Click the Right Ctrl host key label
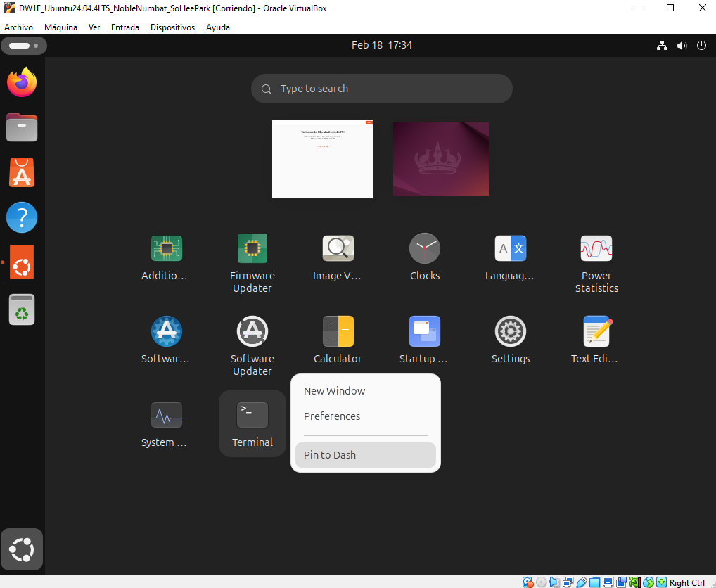 [687, 582]
